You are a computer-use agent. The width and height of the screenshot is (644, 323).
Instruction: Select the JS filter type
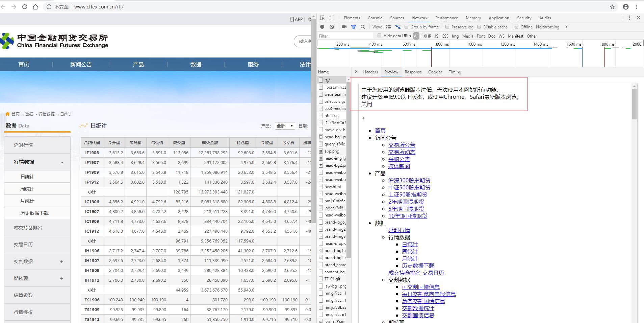tap(436, 36)
